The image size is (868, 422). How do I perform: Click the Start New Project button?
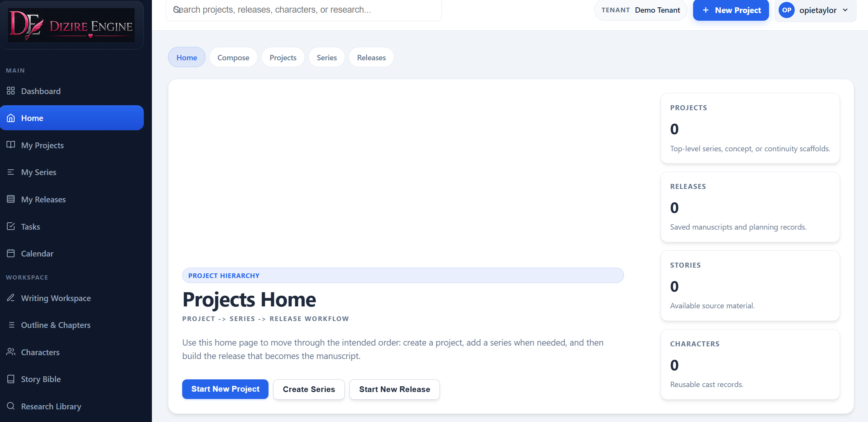225,389
